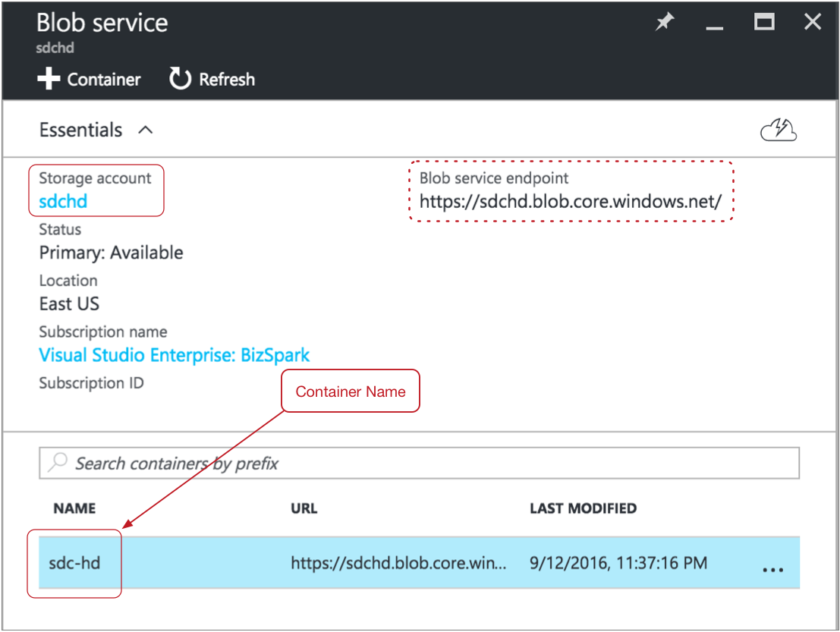Click the Blob service endpoint URL text

(570, 203)
